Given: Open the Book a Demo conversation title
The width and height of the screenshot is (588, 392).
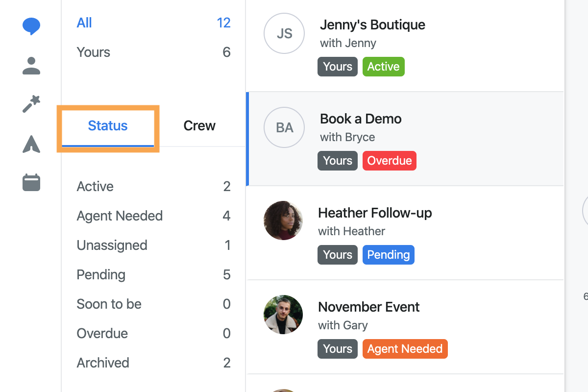Looking at the screenshot, I should pos(361,119).
